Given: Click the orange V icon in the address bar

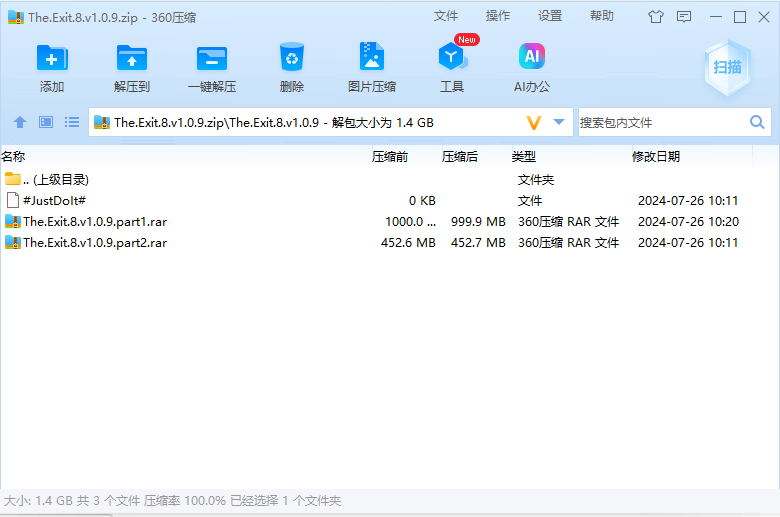Looking at the screenshot, I should 533,122.
